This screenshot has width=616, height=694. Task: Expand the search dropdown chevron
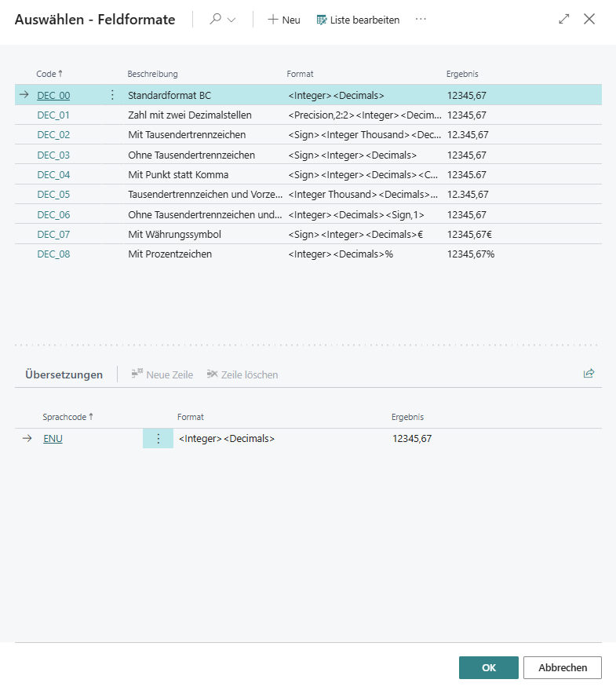231,20
